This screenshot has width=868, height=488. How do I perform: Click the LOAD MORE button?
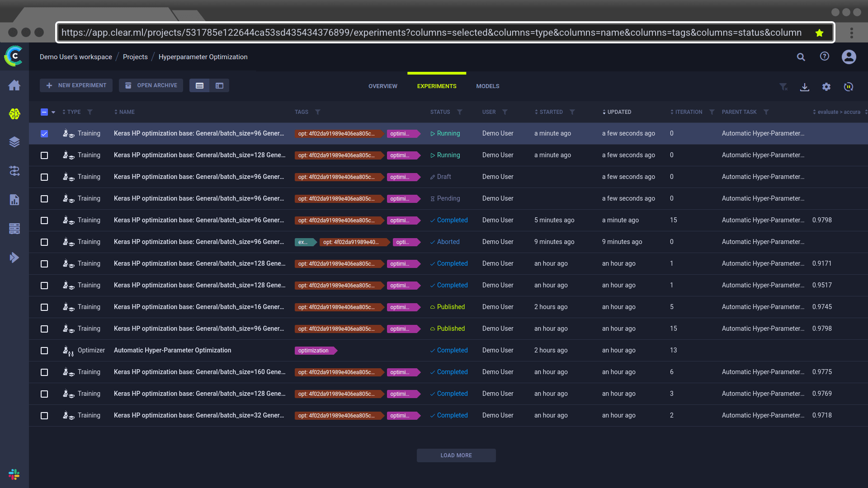(455, 455)
